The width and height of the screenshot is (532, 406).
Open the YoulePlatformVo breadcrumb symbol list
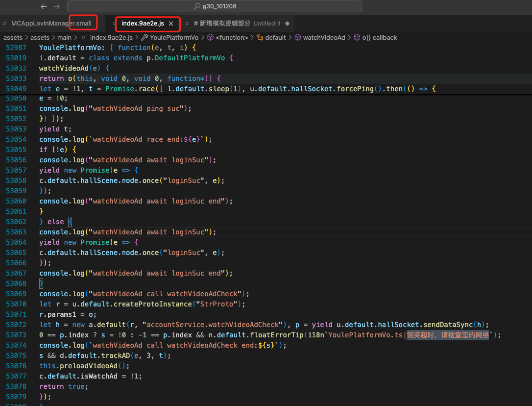pyautogui.click(x=174, y=37)
